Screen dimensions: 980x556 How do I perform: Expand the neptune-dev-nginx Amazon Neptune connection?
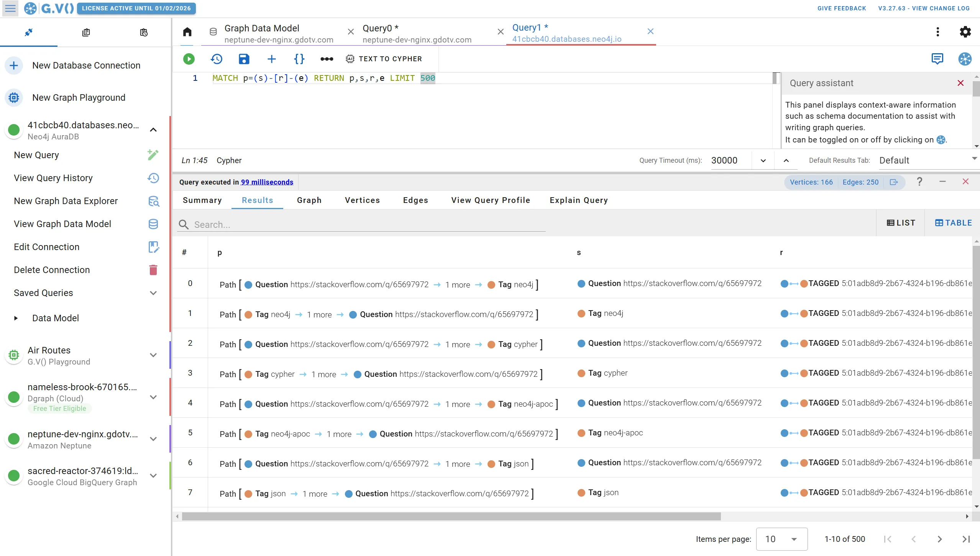coord(153,439)
